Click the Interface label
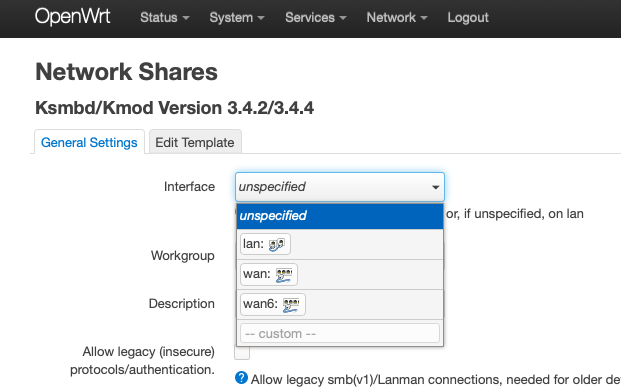The width and height of the screenshot is (621, 388). 189,186
